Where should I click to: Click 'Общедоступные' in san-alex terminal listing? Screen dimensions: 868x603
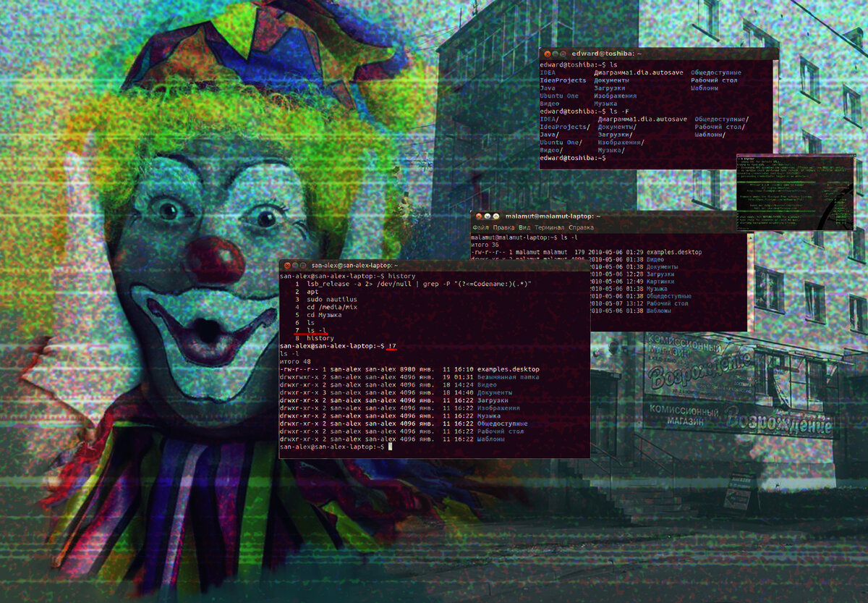coord(503,423)
